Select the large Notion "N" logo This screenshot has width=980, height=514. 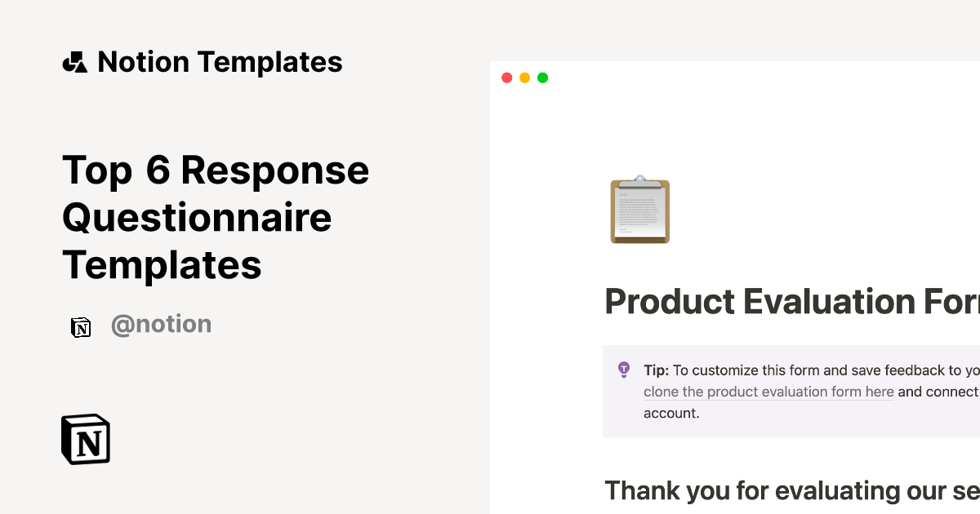[86, 438]
